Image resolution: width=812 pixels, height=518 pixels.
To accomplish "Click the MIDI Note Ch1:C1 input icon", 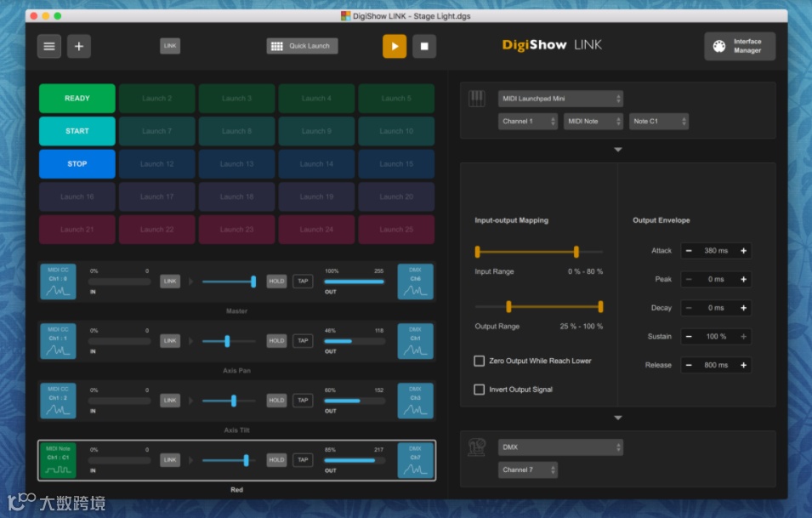I will [x=58, y=460].
